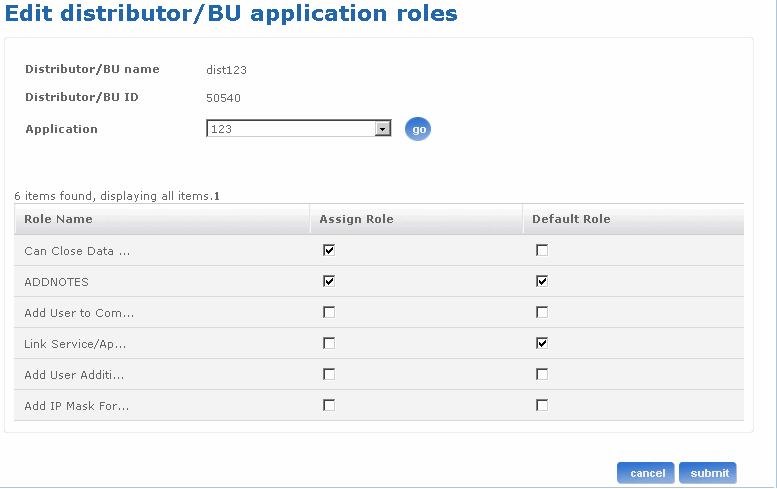Click the Default Role column header

633,219
